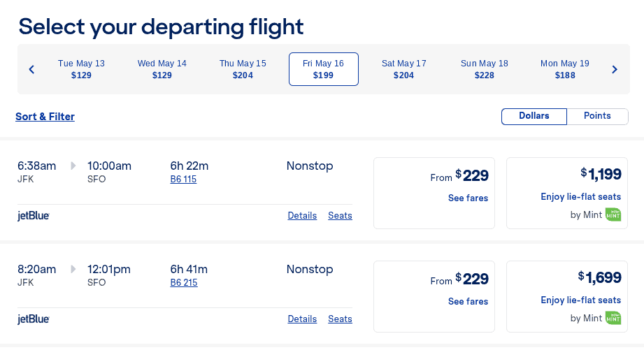Image resolution: width=644 pixels, height=357 pixels.
Task: Select the Sat May 17 $204 date tab
Action: pos(403,69)
